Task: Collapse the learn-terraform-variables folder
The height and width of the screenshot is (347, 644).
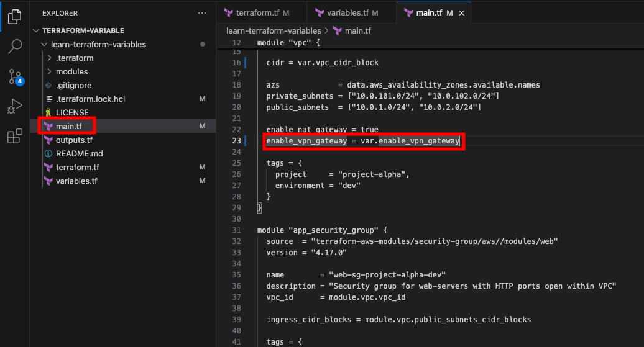Action: [x=44, y=44]
